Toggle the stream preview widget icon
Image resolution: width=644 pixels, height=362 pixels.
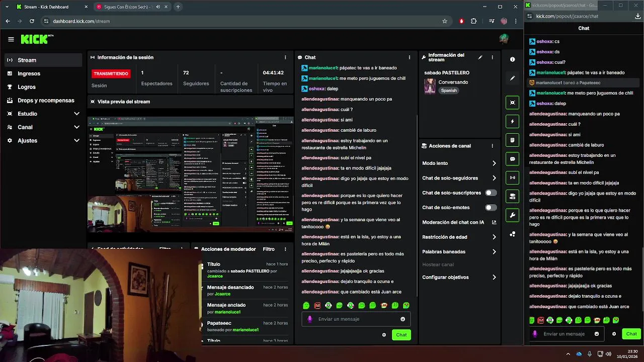(x=512, y=103)
